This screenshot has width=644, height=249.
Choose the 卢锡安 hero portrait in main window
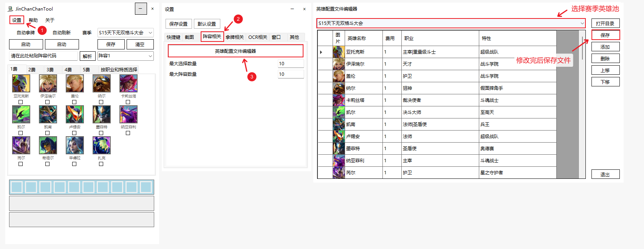75,114
